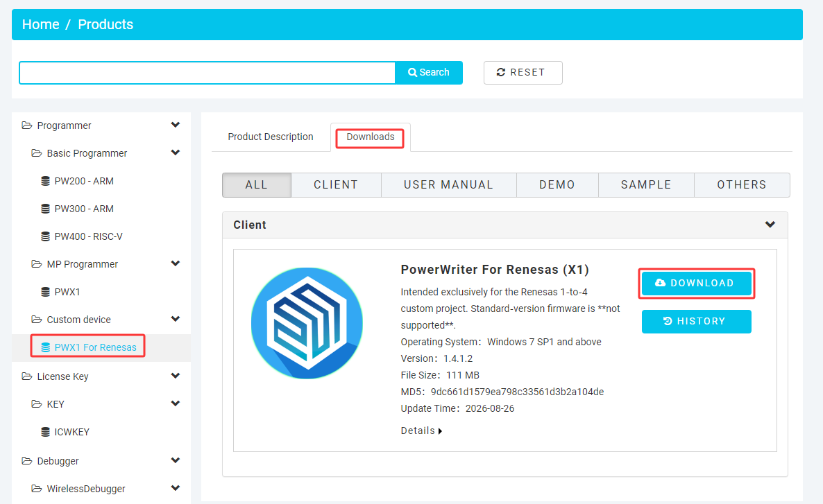
Task: Select PWX1 For Renesas in the tree
Action: click(x=96, y=347)
